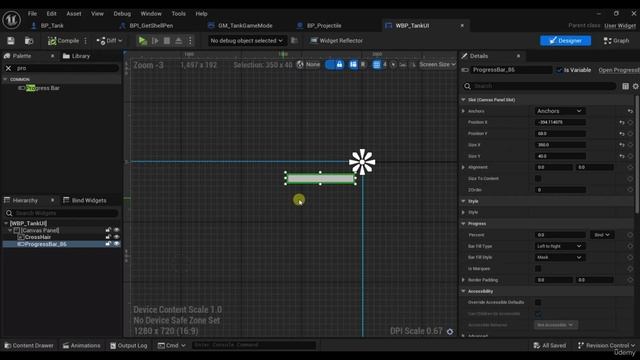Open the Diff dropdown
The image size is (640, 360).
click(109, 41)
